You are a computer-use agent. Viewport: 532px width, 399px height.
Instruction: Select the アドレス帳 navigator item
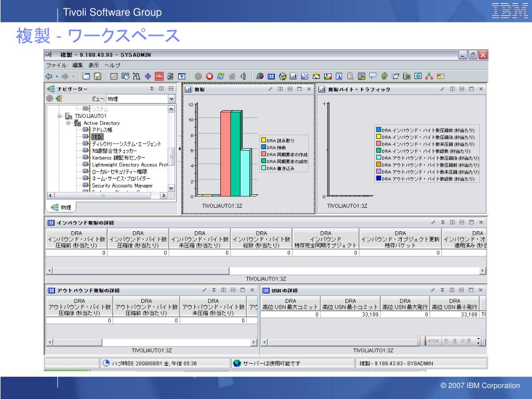(x=102, y=130)
